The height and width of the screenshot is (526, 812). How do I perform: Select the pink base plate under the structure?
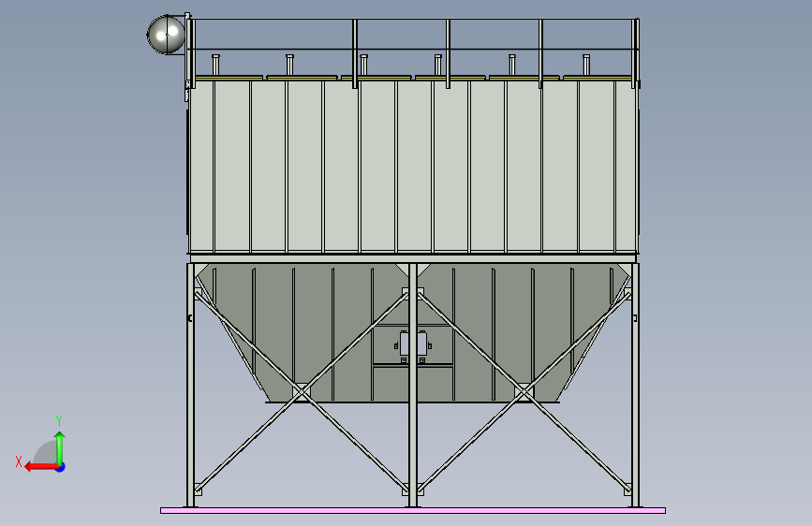pos(413,510)
